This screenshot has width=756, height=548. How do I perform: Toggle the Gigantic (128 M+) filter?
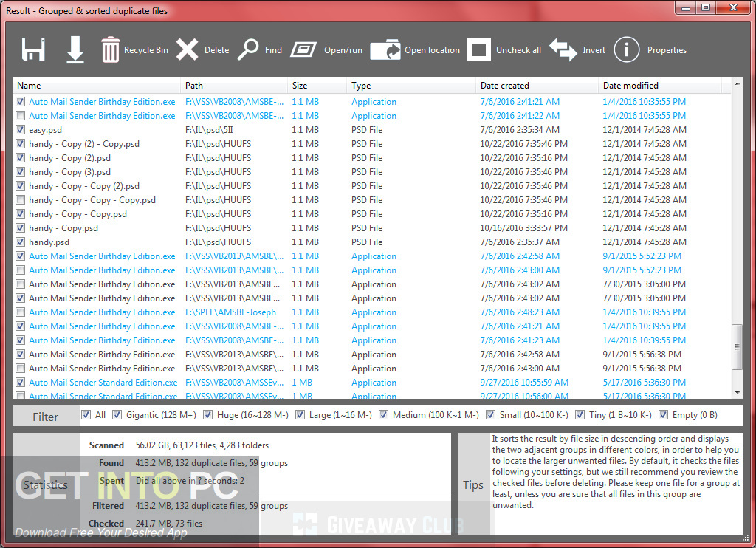pyautogui.click(x=117, y=415)
